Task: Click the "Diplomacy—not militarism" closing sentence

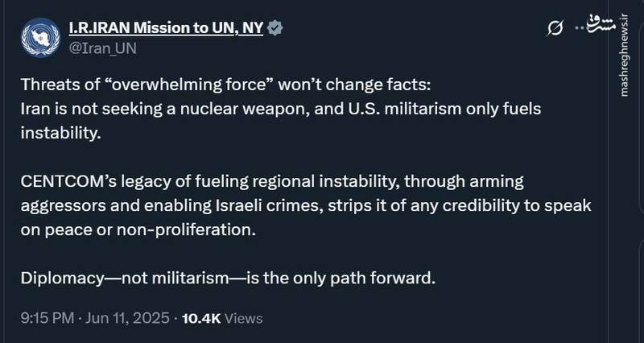Action: coord(228,279)
